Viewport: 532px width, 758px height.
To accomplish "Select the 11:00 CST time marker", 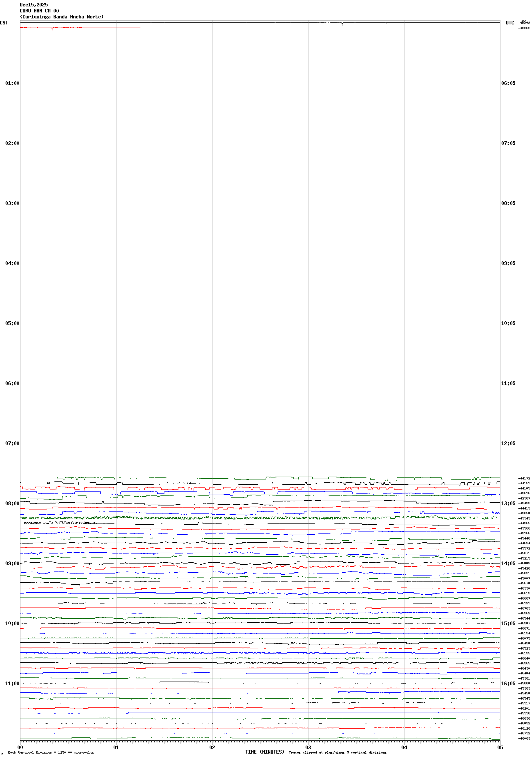I will [12, 684].
